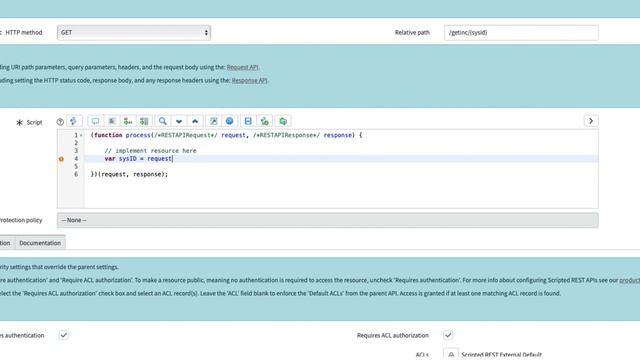This screenshot has height=360, width=640.
Task: Click the blue round editor help icon
Action: [229, 121]
